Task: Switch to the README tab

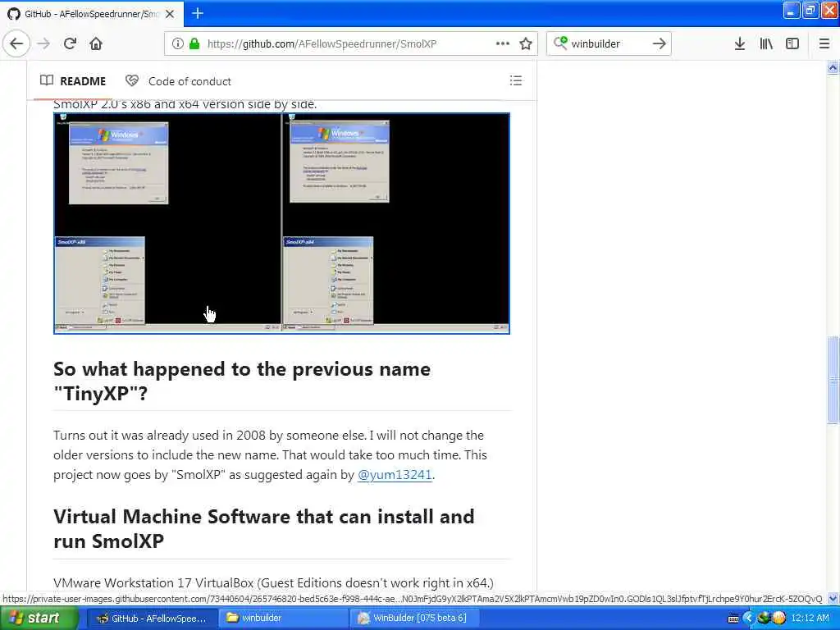Action: 73,81
